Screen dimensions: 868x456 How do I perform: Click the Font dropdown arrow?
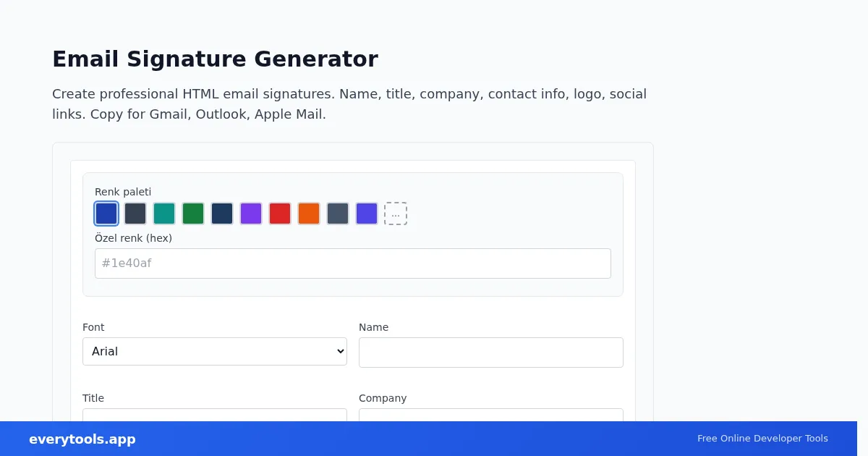(341, 351)
